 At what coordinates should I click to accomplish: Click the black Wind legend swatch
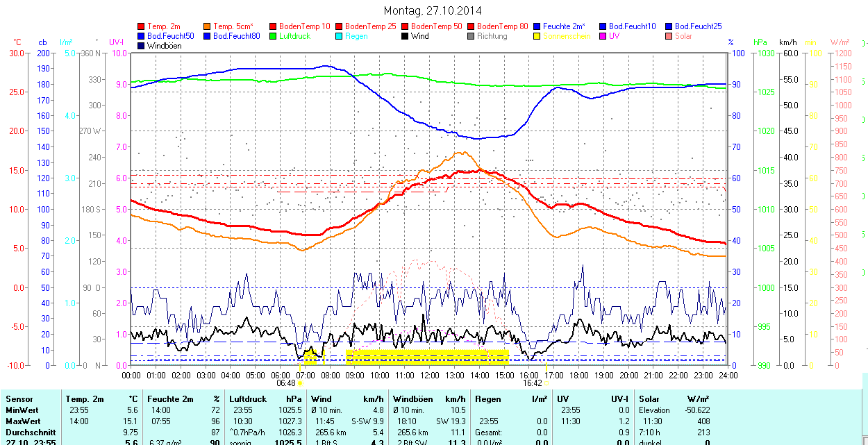(x=406, y=36)
